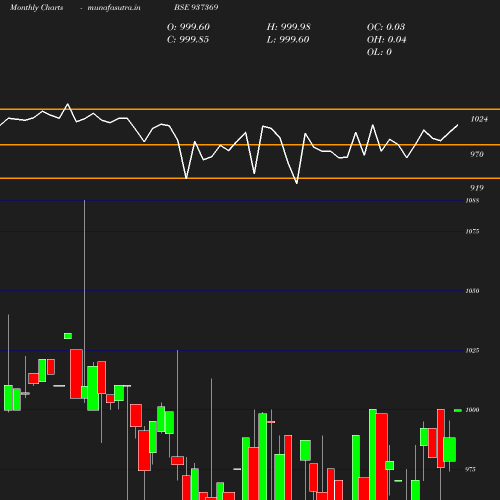Image resolution: width=500 pixels, height=500 pixels.
Task: Click the small green candle floating above the 1025 line
Action: pyautogui.click(x=68, y=336)
